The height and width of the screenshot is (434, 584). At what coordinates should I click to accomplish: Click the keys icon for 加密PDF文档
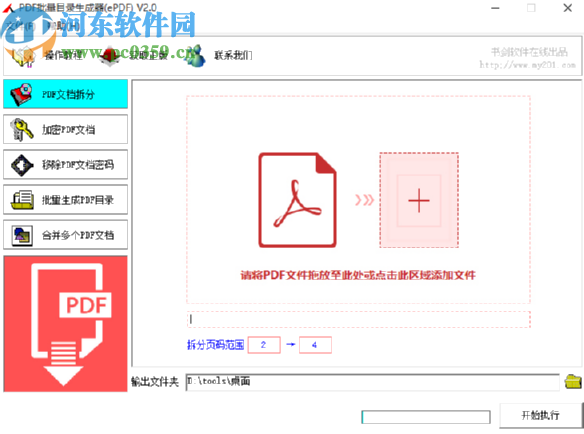click(x=22, y=129)
